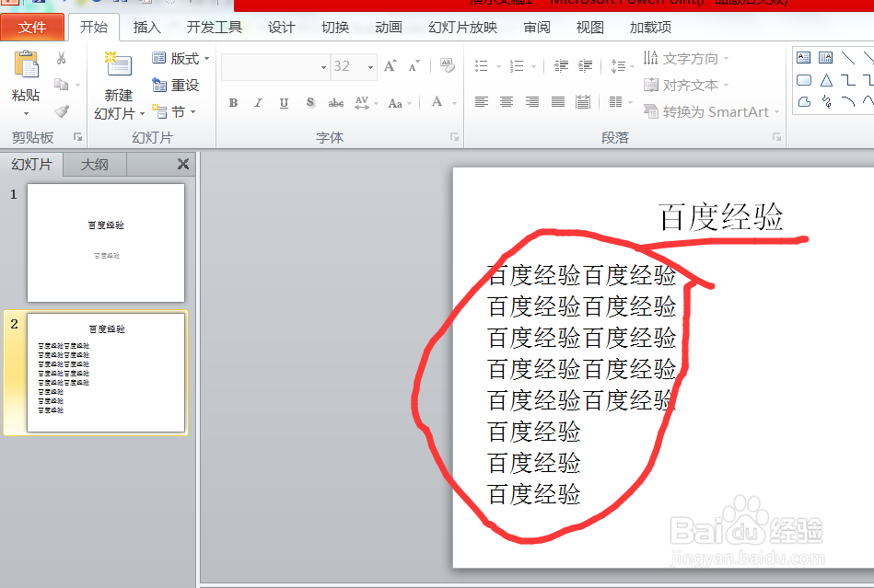Increase list indent level
This screenshot has width=874, height=588.
point(585,66)
